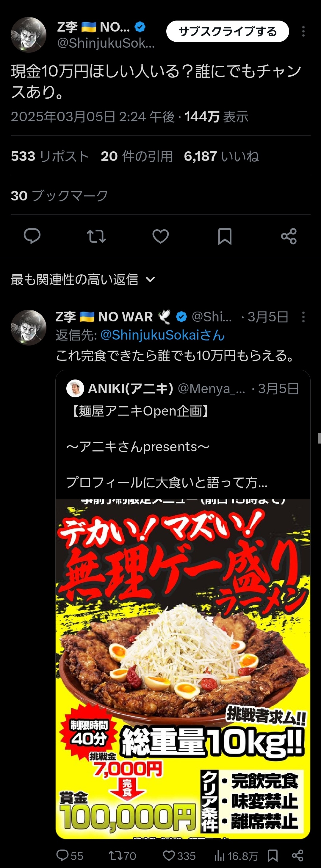
Task: Tap the reply icon under main post
Action: click(32, 236)
